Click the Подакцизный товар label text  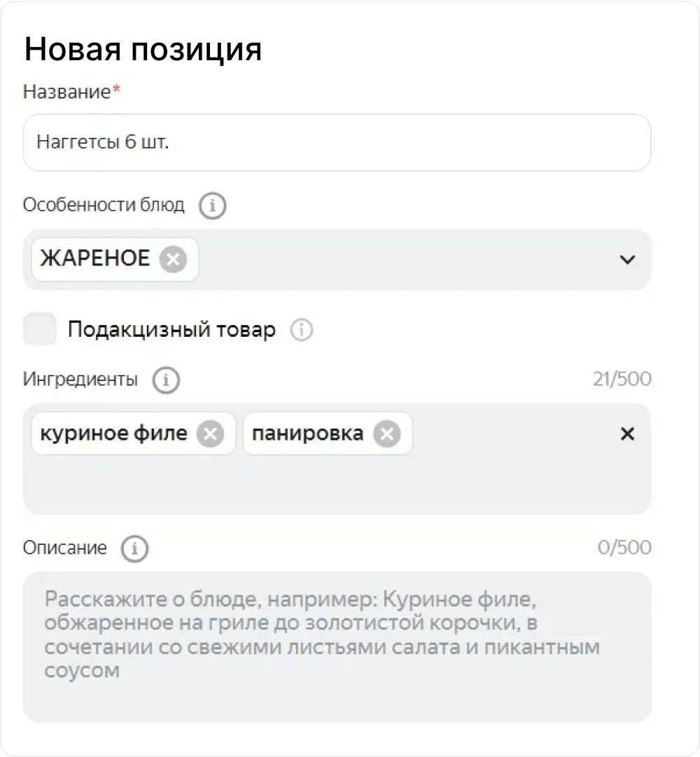171,330
